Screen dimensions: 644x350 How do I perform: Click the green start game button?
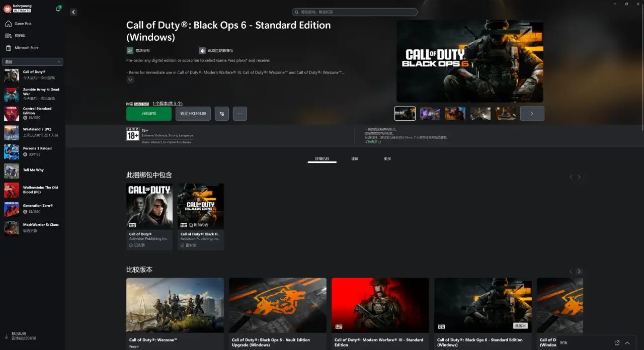[149, 114]
